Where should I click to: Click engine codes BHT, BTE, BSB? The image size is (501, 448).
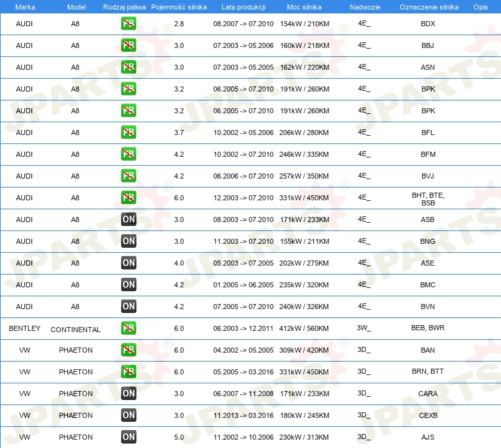click(428, 199)
